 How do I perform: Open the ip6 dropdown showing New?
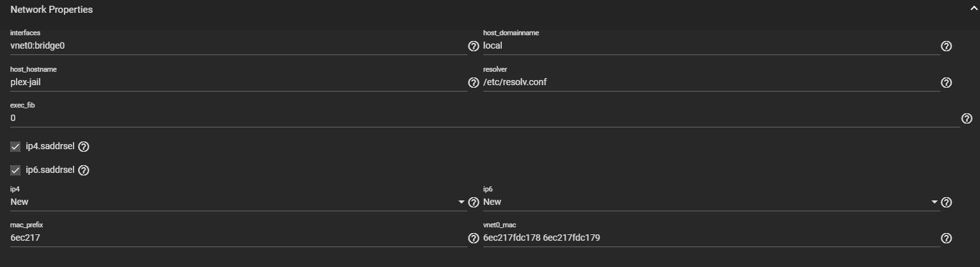point(712,202)
